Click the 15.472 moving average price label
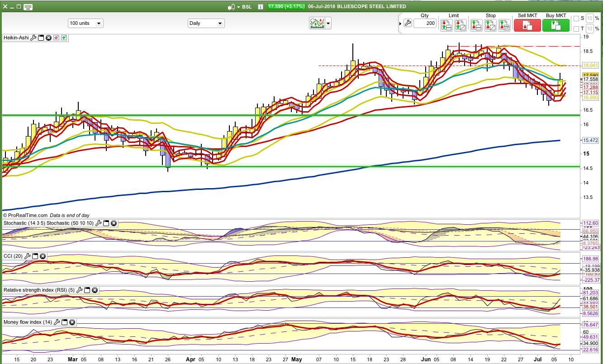 click(x=591, y=141)
